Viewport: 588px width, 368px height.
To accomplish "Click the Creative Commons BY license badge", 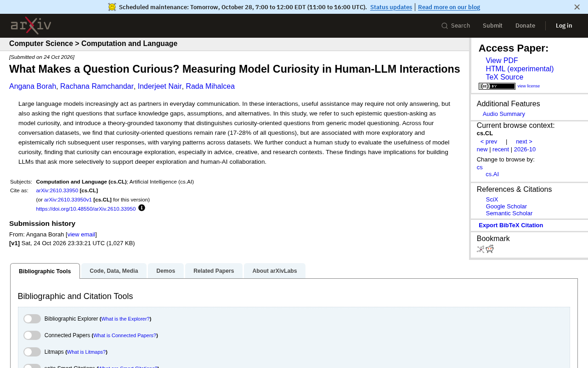I will pyautogui.click(x=497, y=86).
